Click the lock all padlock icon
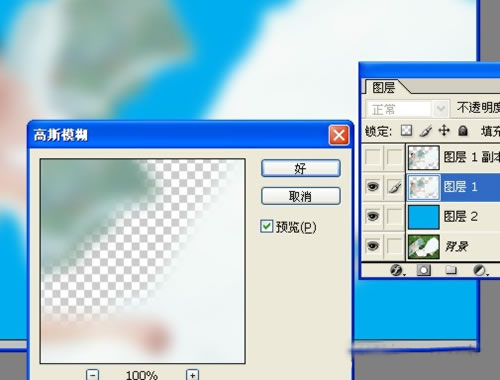500x380 pixels. point(463,130)
